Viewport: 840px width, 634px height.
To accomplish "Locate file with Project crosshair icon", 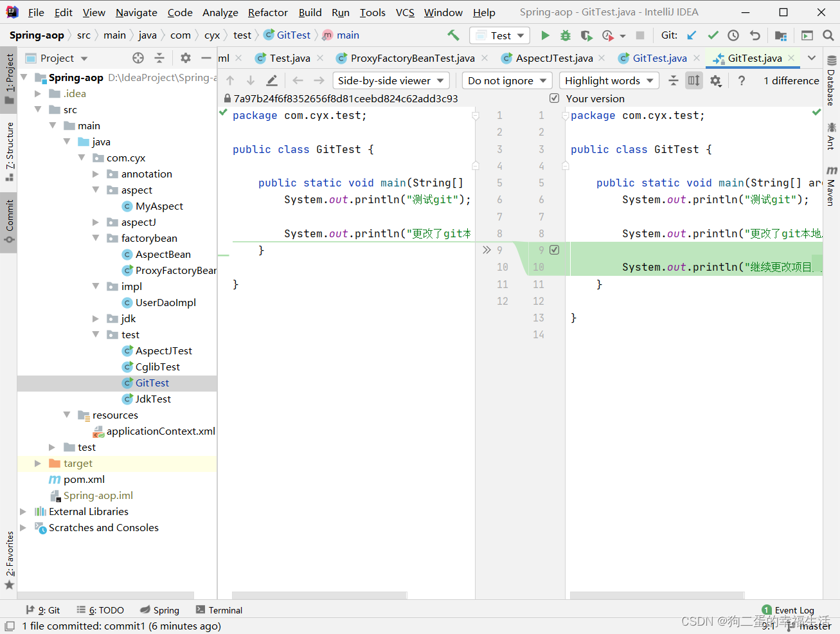I will 138,58.
